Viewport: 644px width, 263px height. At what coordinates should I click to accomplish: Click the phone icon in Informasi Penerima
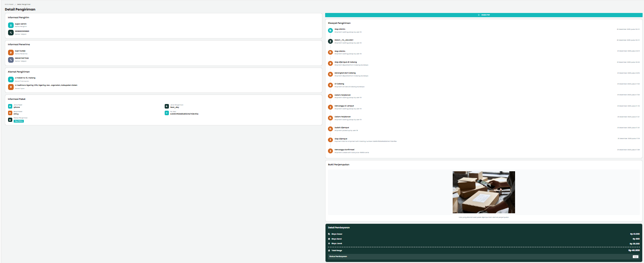11,60
